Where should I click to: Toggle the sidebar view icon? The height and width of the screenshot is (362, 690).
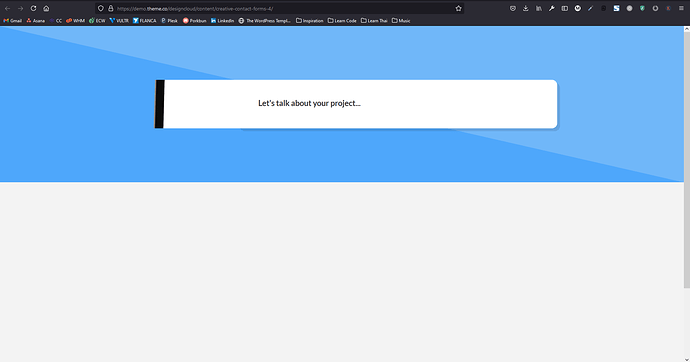(565, 8)
